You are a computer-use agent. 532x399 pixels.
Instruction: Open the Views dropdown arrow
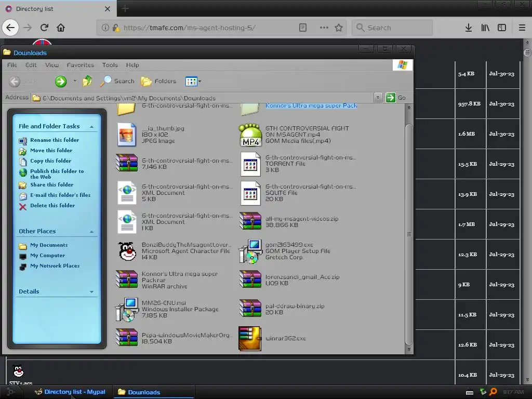click(x=199, y=82)
